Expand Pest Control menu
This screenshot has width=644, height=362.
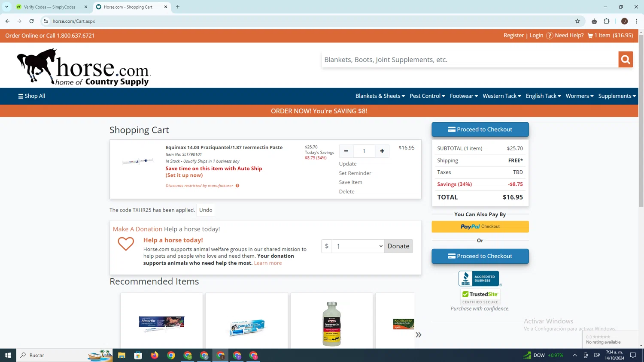pos(427,96)
